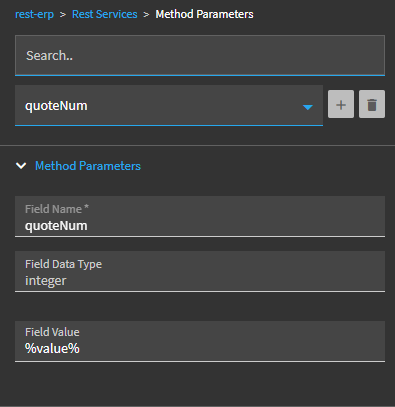Click the Field Data Type field
The height and width of the screenshot is (407, 395).
click(x=200, y=272)
